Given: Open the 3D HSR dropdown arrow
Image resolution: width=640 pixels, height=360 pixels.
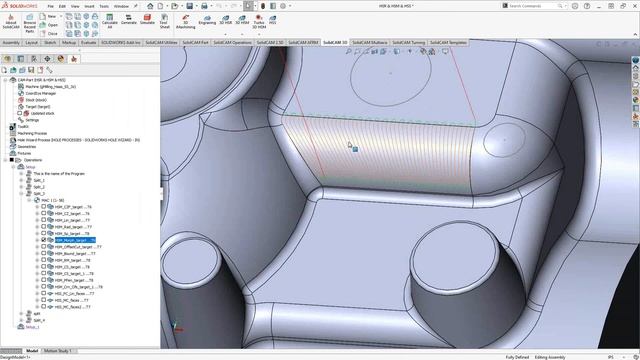Looking at the screenshot, I should click(x=225, y=34).
